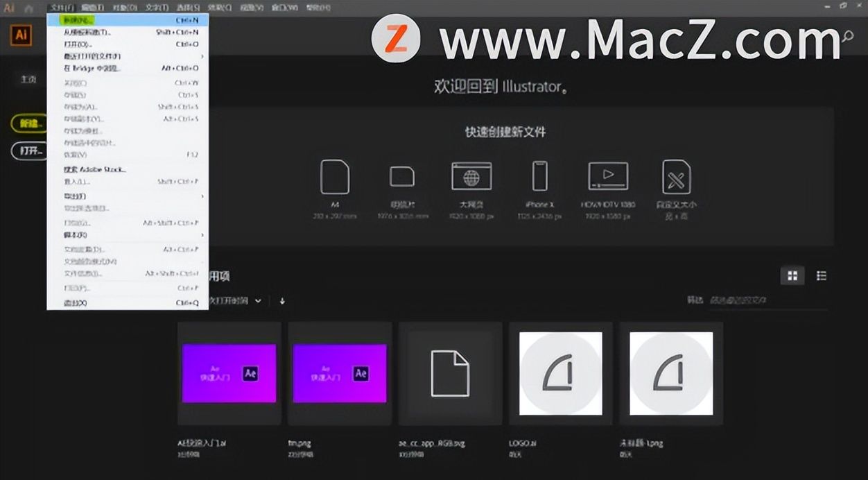Select the 主页 home tab in sidebar
868x480 pixels.
(28, 79)
